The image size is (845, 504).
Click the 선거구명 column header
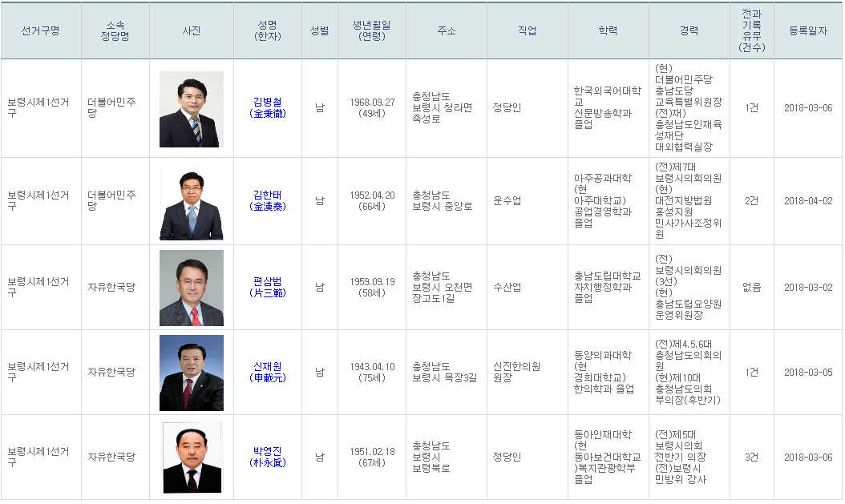41,30
